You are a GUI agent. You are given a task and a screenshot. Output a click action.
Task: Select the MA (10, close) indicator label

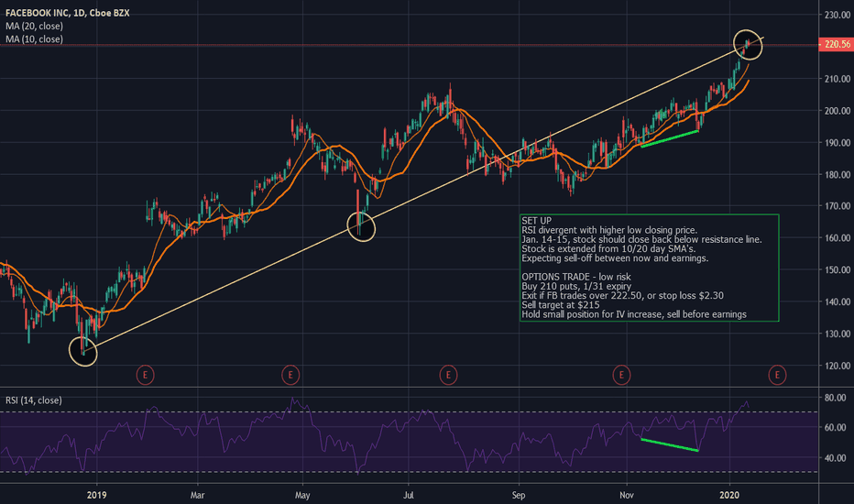point(34,39)
